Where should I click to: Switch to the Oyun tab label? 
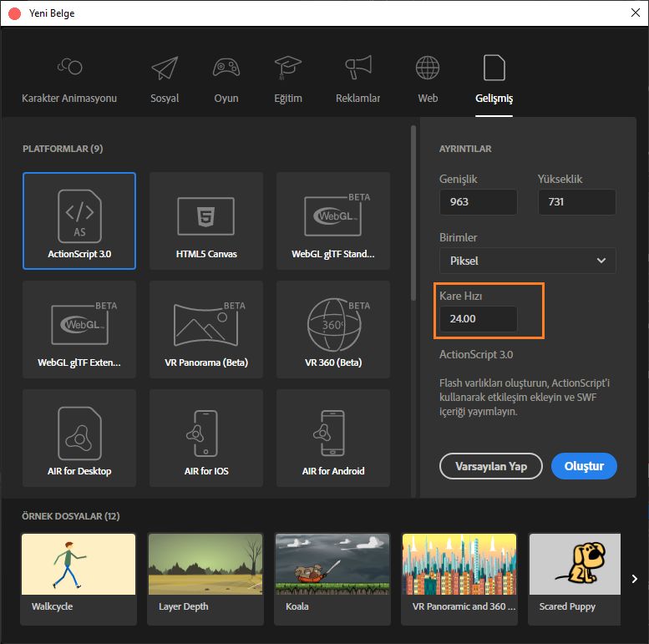tap(226, 98)
